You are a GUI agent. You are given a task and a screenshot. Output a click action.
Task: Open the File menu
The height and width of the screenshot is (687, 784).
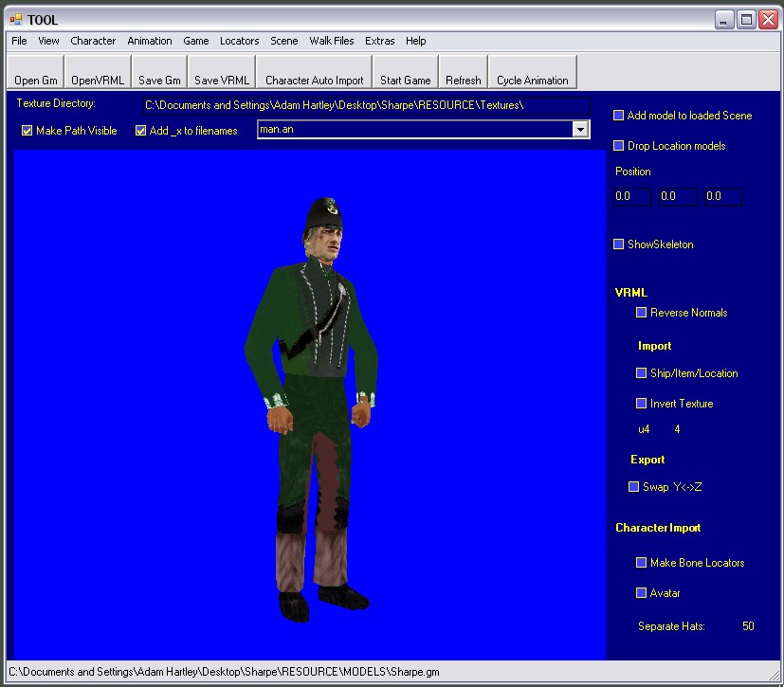coord(19,41)
